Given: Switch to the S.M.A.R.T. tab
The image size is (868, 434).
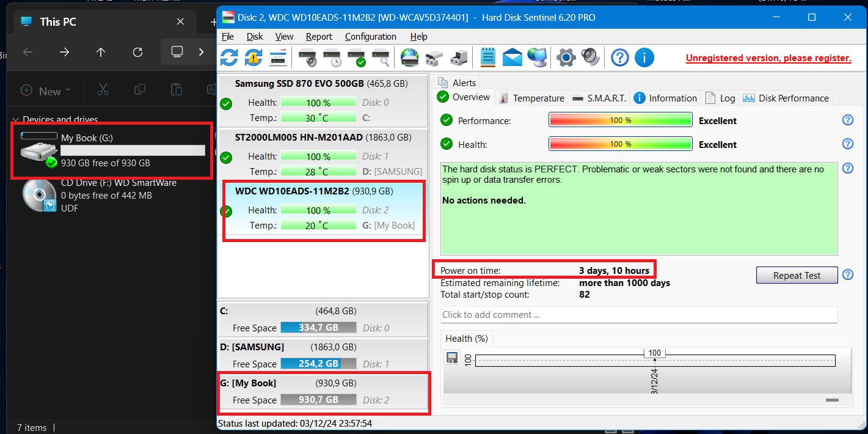Looking at the screenshot, I should (599, 98).
